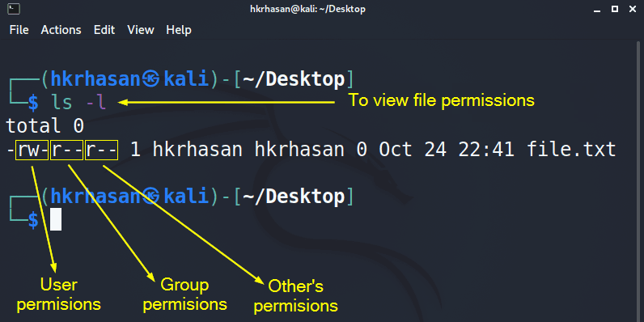Open the Actions menu
This screenshot has height=322, width=644.
[x=61, y=30]
